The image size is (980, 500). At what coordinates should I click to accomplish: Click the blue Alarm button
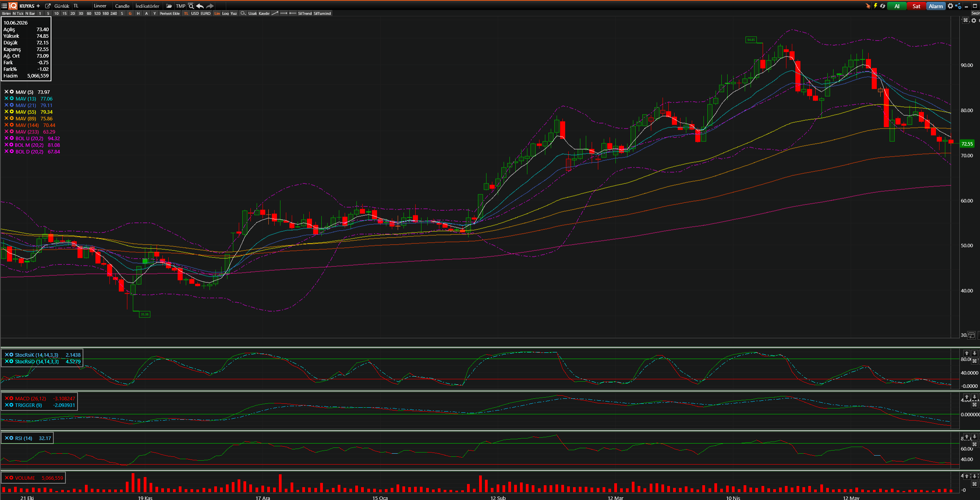tap(936, 6)
